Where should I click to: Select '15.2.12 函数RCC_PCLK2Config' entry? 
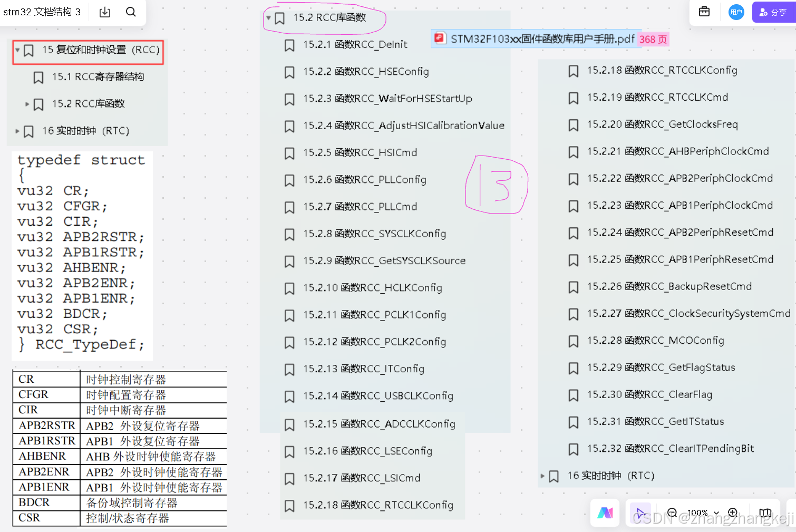[x=374, y=342]
